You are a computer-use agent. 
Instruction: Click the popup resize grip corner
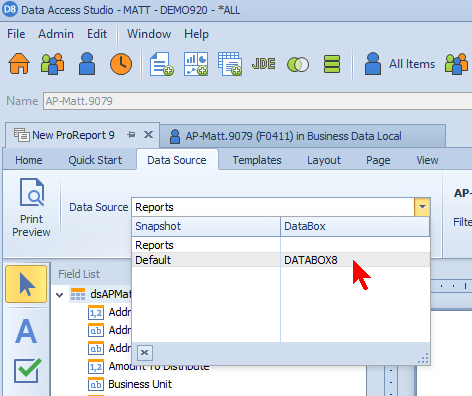coord(423,359)
